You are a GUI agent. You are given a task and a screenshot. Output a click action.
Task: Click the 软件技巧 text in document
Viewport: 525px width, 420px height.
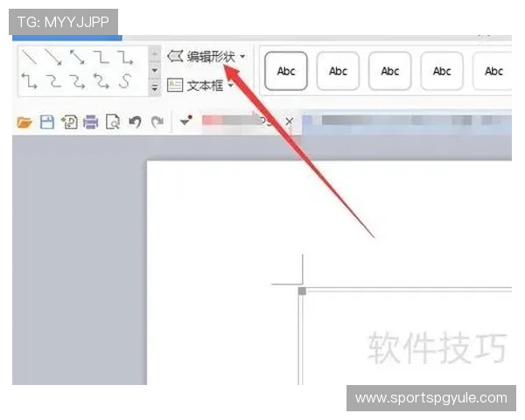tap(437, 347)
